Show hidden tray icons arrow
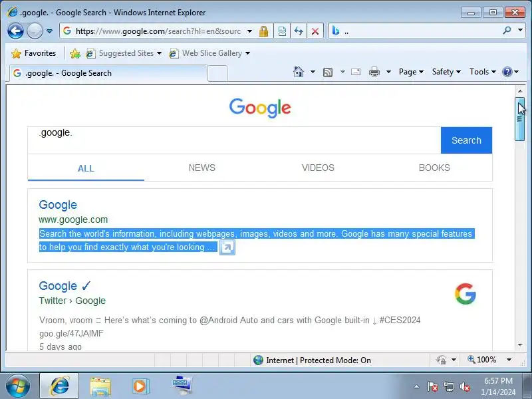The height and width of the screenshot is (399, 532). click(417, 386)
